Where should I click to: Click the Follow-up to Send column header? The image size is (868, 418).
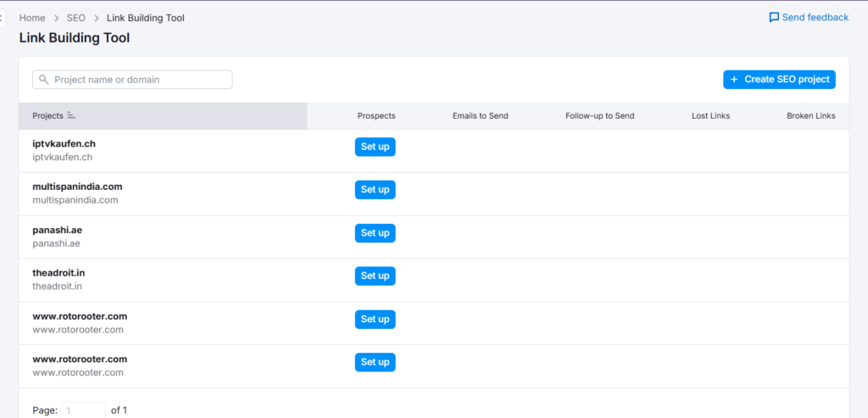tap(599, 115)
